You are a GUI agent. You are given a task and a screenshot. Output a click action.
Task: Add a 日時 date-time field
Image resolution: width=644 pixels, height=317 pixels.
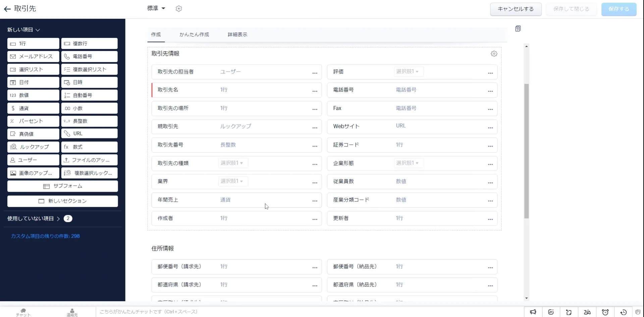click(89, 82)
